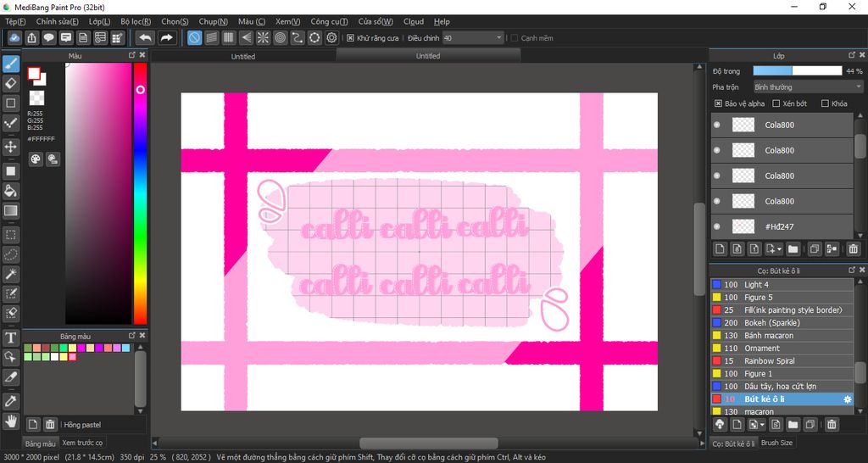Select the Brush tool in left toolbar

[x=10, y=64]
